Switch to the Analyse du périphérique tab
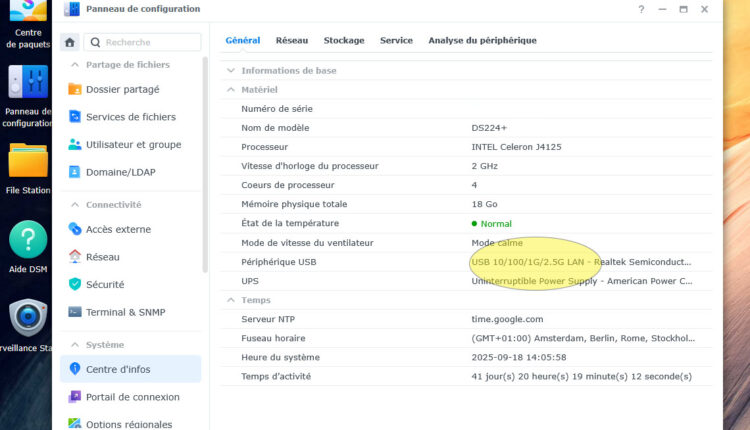 click(x=482, y=41)
